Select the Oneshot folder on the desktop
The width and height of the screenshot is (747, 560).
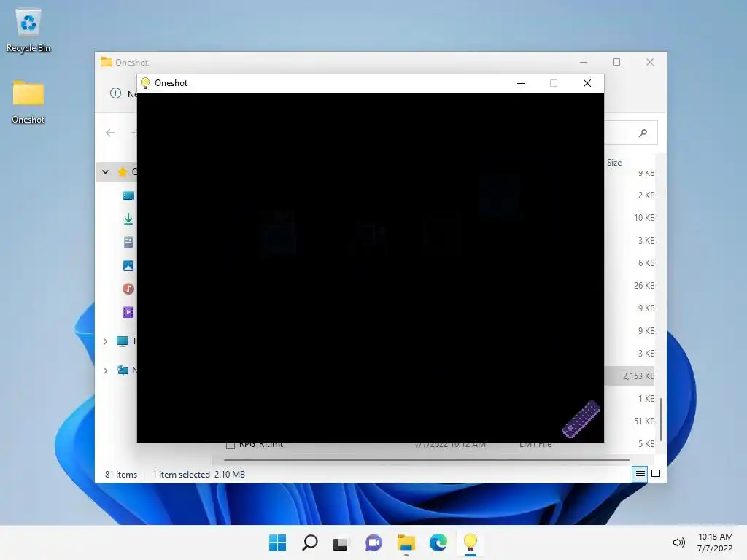coord(28,101)
